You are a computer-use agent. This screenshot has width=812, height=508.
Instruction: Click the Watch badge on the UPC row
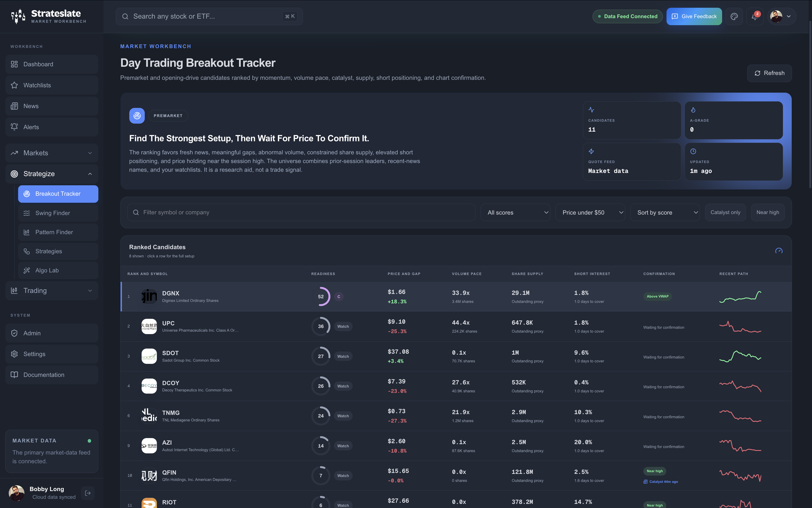[343, 326]
